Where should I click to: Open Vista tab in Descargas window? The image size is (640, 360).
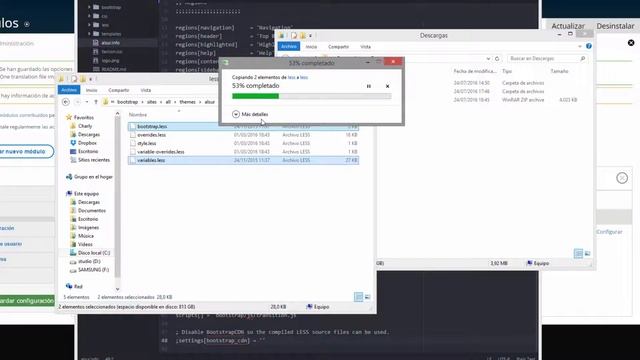[365, 47]
